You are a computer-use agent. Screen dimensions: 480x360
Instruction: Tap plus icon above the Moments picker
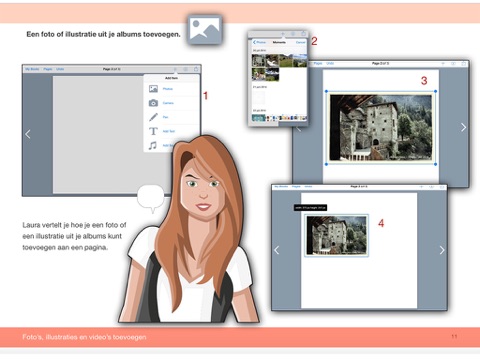click(x=283, y=34)
